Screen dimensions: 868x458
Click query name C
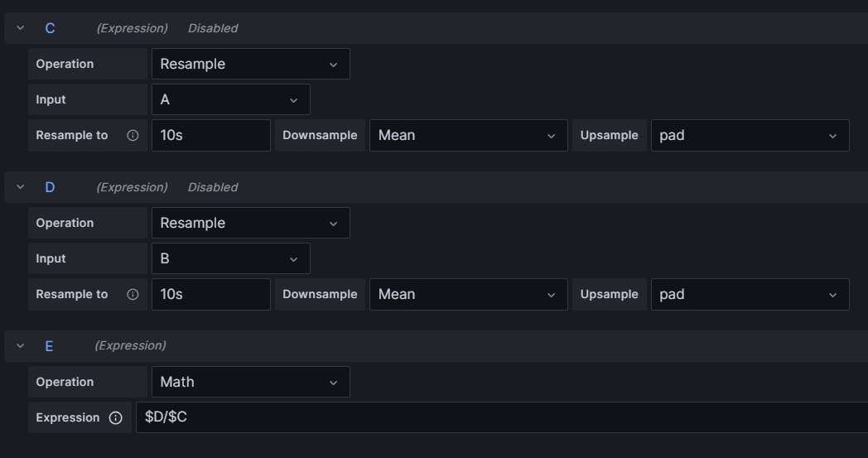click(x=50, y=28)
